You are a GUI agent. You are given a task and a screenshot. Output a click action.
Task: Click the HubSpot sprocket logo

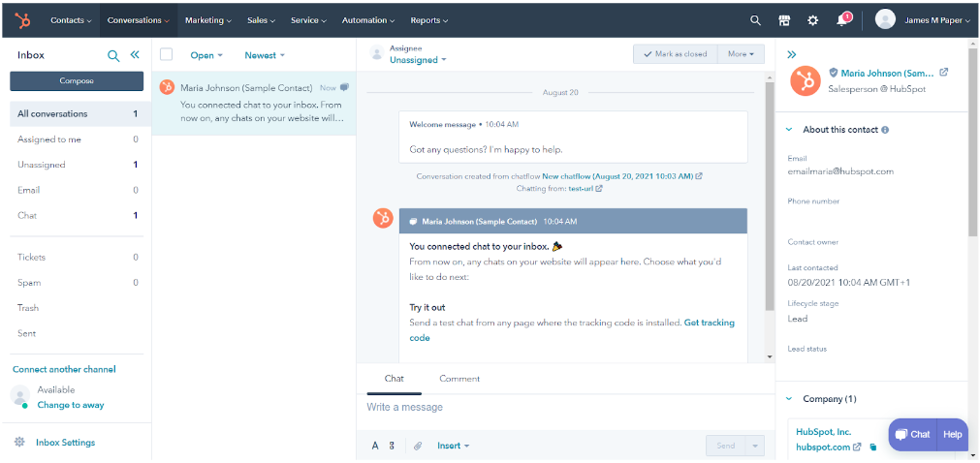(x=23, y=20)
